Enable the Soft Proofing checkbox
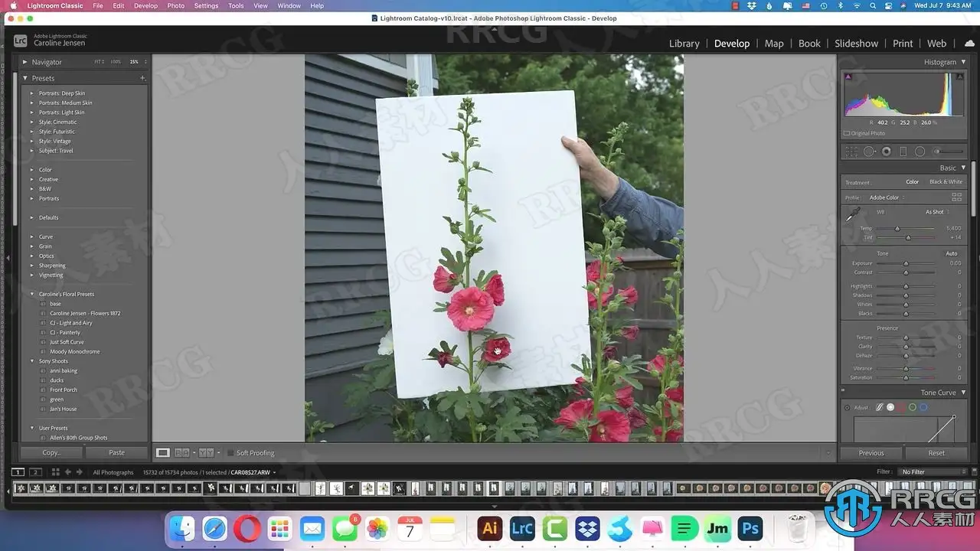The height and width of the screenshot is (551, 980). pyautogui.click(x=230, y=453)
